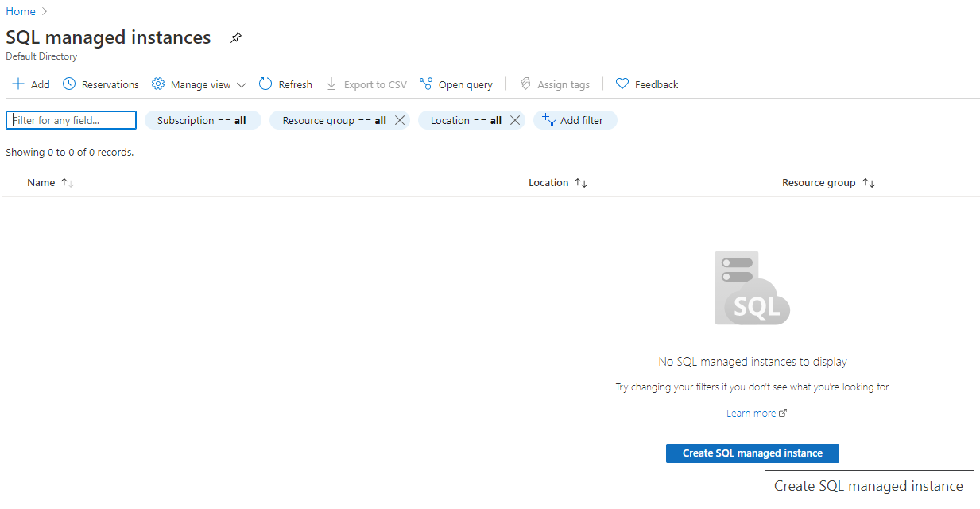
Task: Open the Learn more link
Action: coord(756,414)
